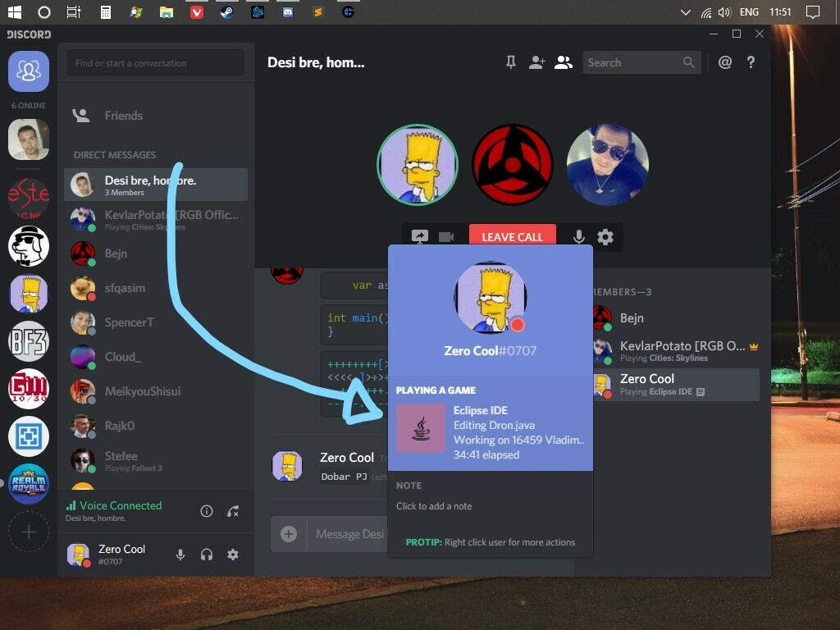The width and height of the screenshot is (840, 630).
Task: Open the dog with hat server icon
Action: (x=29, y=246)
